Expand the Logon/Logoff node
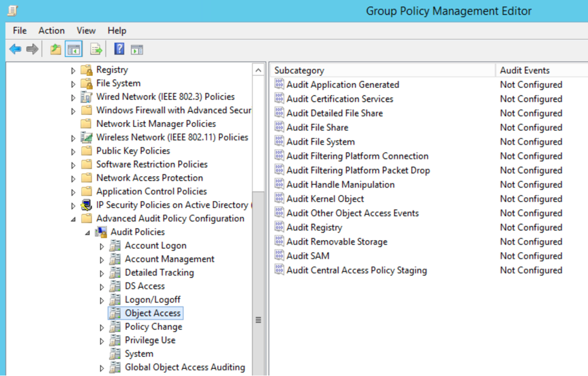 click(102, 300)
